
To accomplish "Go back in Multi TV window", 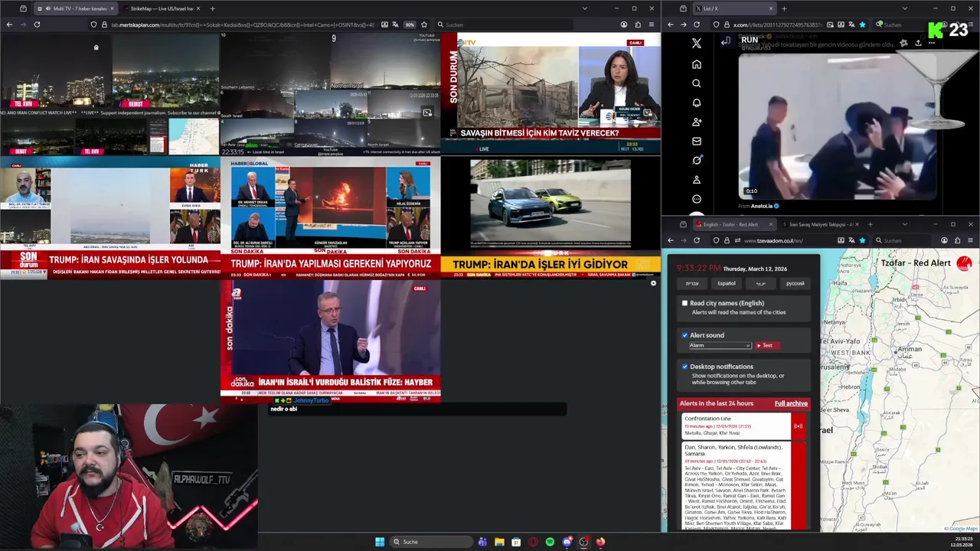I will tap(9, 24).
